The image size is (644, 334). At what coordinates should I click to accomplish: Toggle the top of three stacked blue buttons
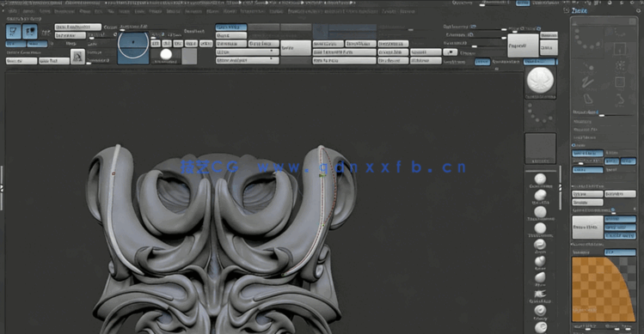coord(620,219)
